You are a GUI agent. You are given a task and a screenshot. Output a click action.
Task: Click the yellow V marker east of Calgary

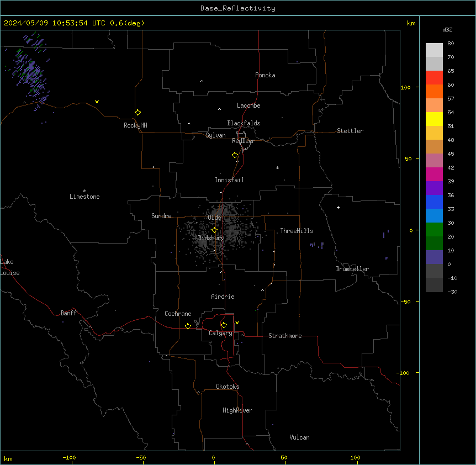(x=237, y=323)
